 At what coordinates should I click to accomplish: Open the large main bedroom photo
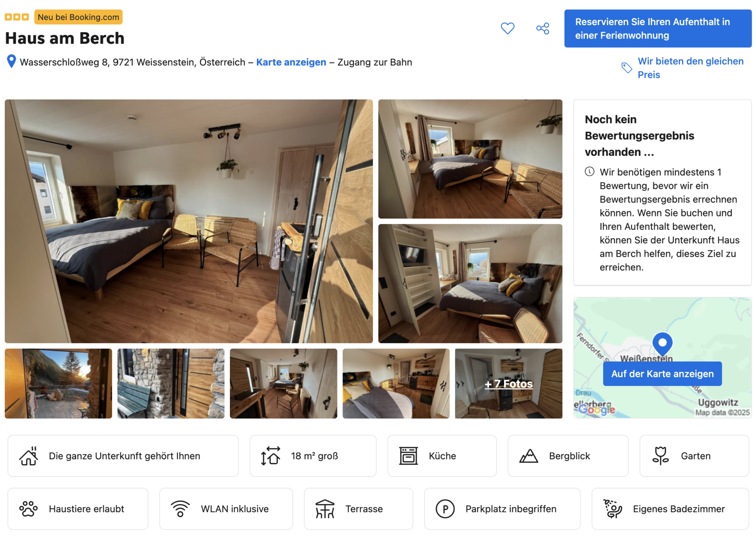189,221
